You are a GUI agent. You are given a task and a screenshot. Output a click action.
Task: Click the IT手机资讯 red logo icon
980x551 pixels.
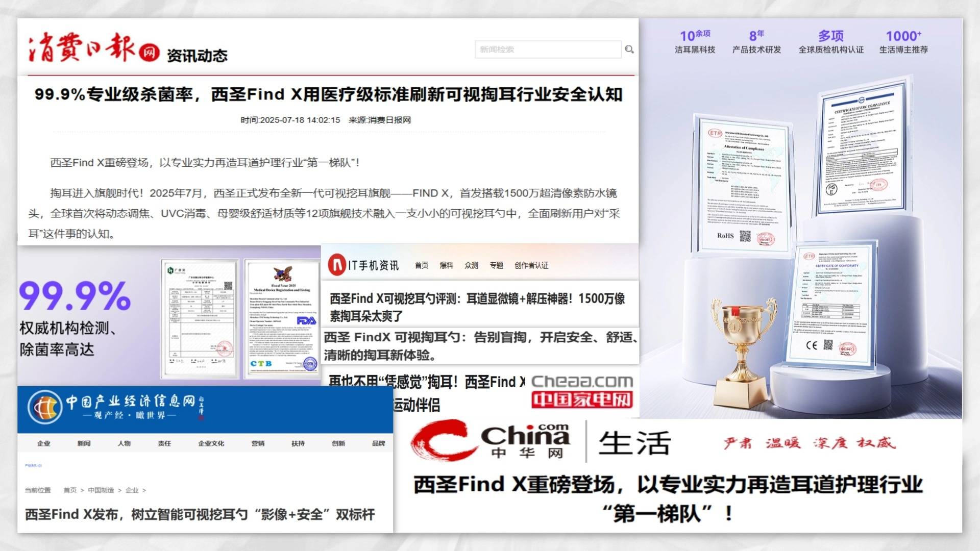337,265
